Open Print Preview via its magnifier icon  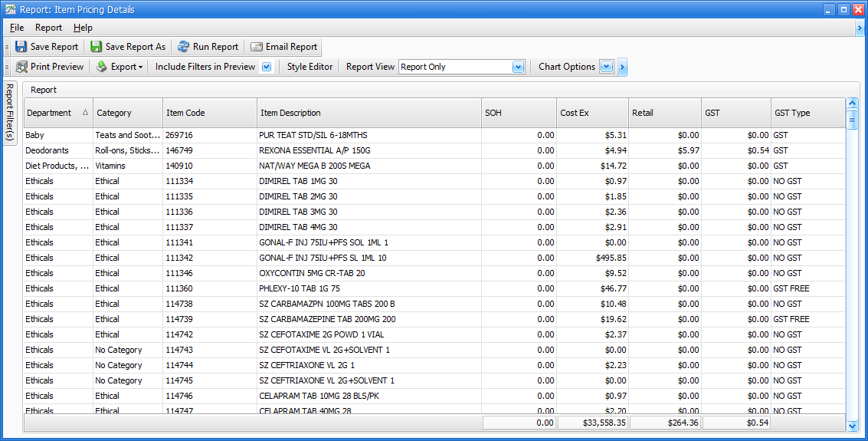click(x=21, y=67)
